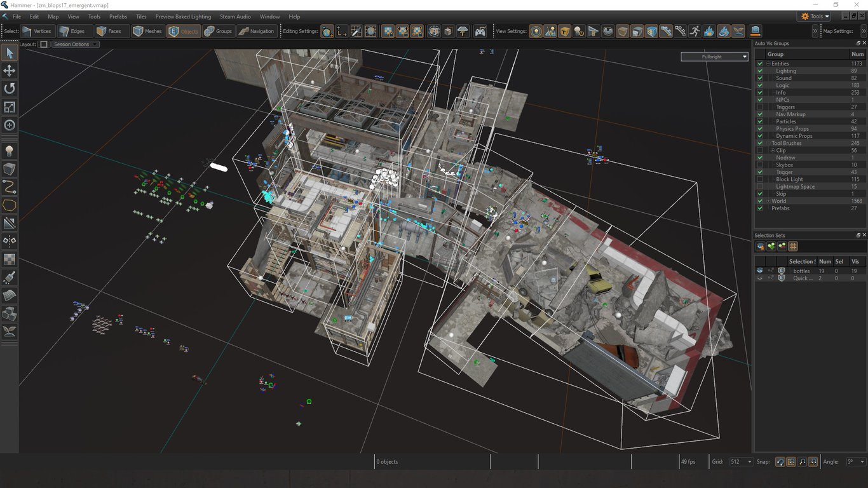Viewport: 868px width, 488px height.
Task: Click the Num column header in Auto Vis Groups
Action: pyautogui.click(x=857, y=54)
